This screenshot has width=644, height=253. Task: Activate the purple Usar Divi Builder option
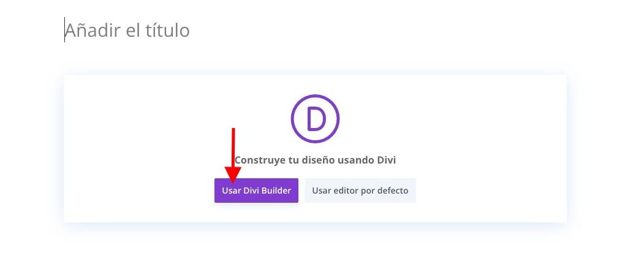[256, 191]
